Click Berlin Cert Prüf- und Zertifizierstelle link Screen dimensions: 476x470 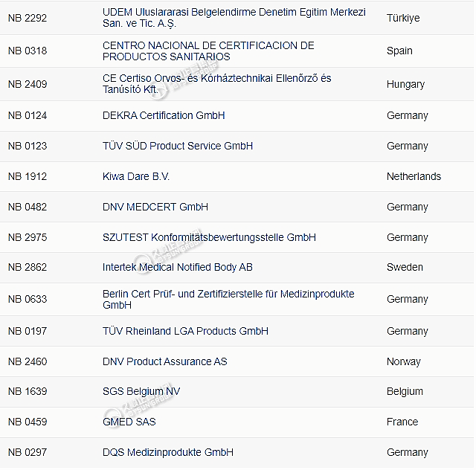[228, 300]
